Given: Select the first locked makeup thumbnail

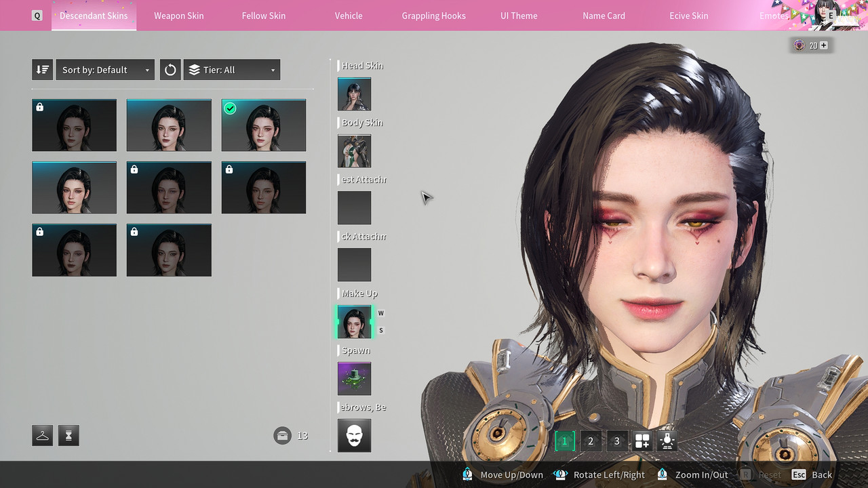Looking at the screenshot, I should 74,125.
